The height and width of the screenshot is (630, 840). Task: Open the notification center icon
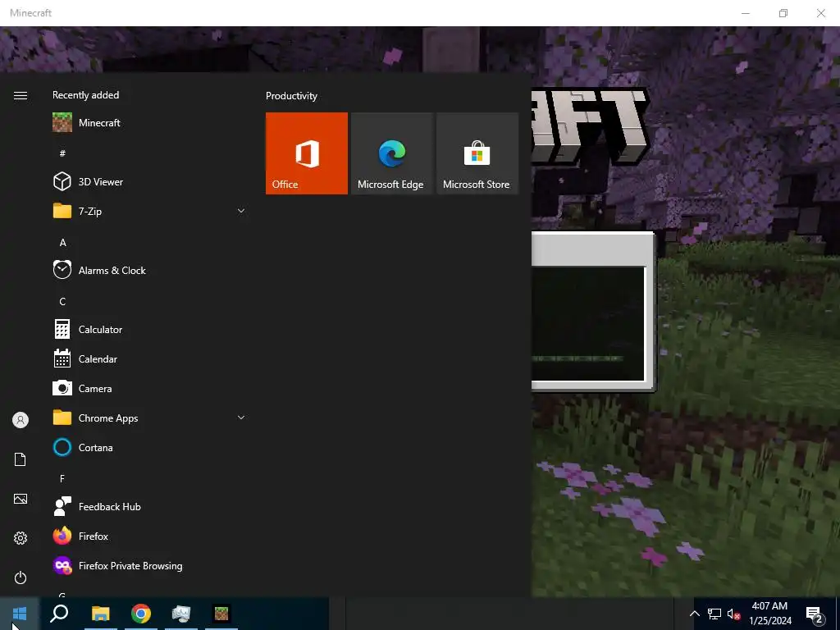coord(815,614)
